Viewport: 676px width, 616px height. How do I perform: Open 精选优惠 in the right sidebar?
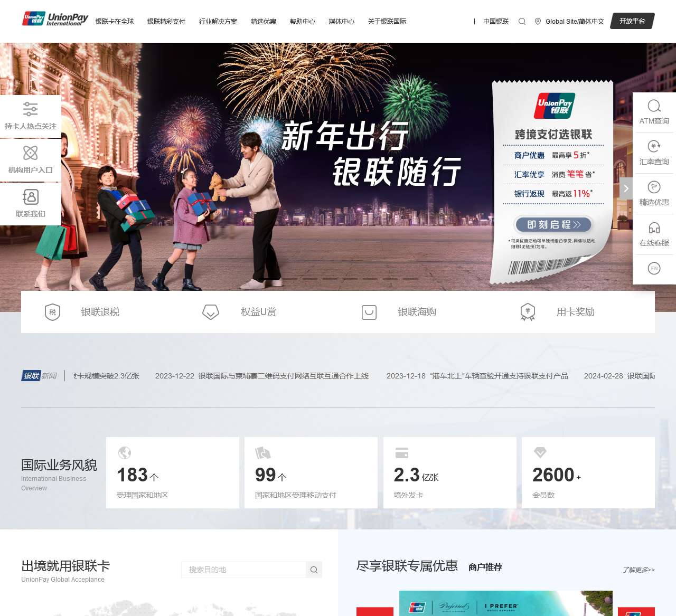pos(654,194)
